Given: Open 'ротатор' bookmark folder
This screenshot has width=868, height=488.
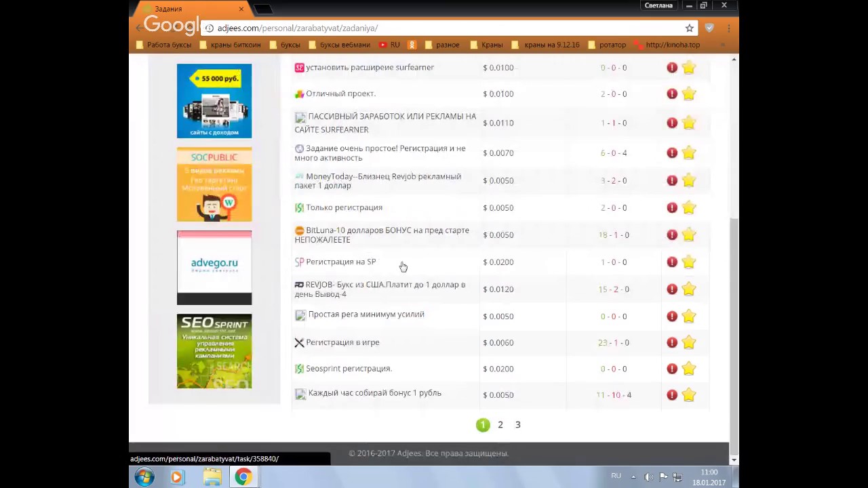Looking at the screenshot, I should (607, 45).
